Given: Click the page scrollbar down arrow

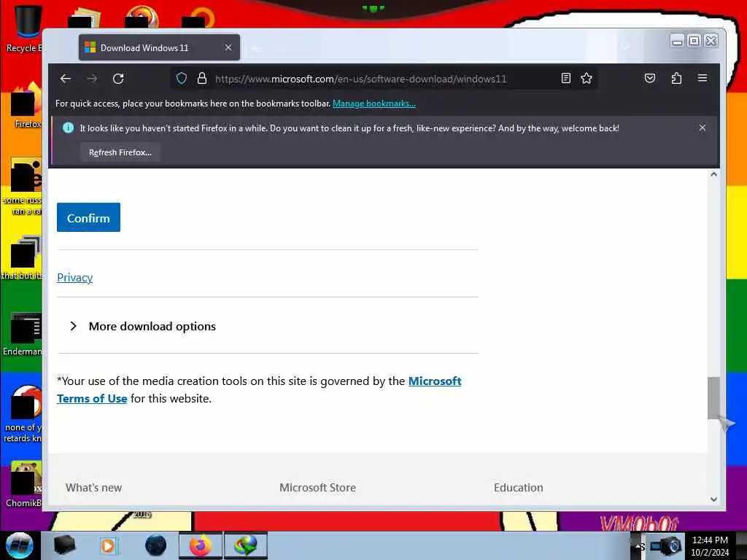Looking at the screenshot, I should pos(713,499).
